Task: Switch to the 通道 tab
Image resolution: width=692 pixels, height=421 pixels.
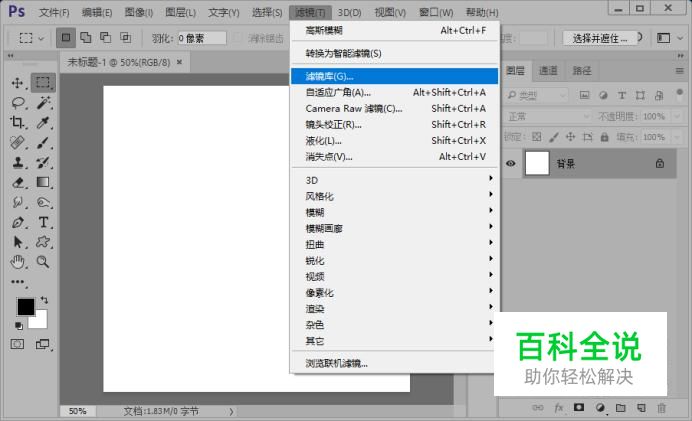Action: coord(548,71)
